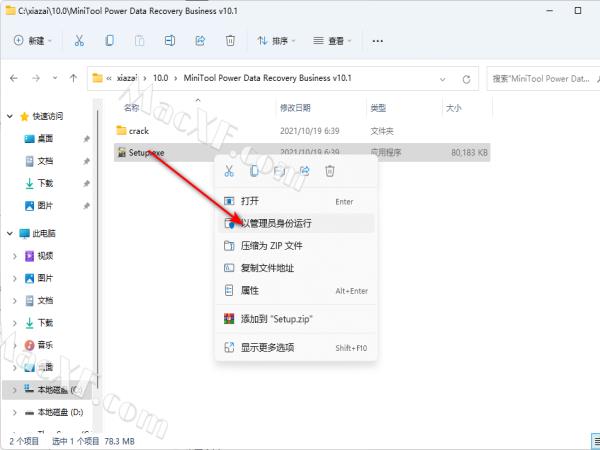Go forward with the right arrow

click(36, 78)
